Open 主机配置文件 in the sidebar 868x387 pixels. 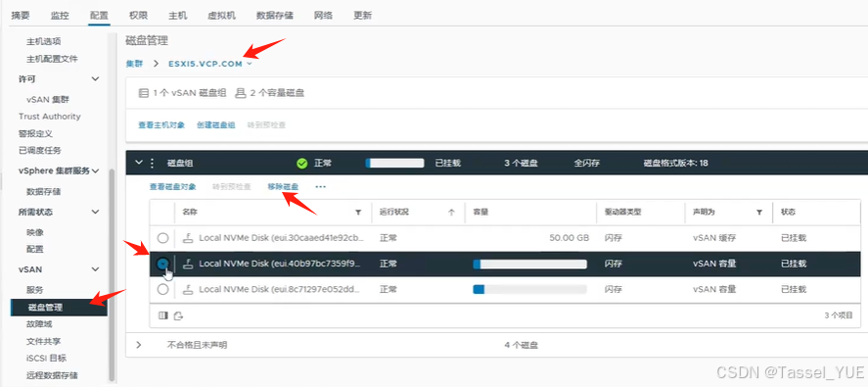click(x=52, y=59)
